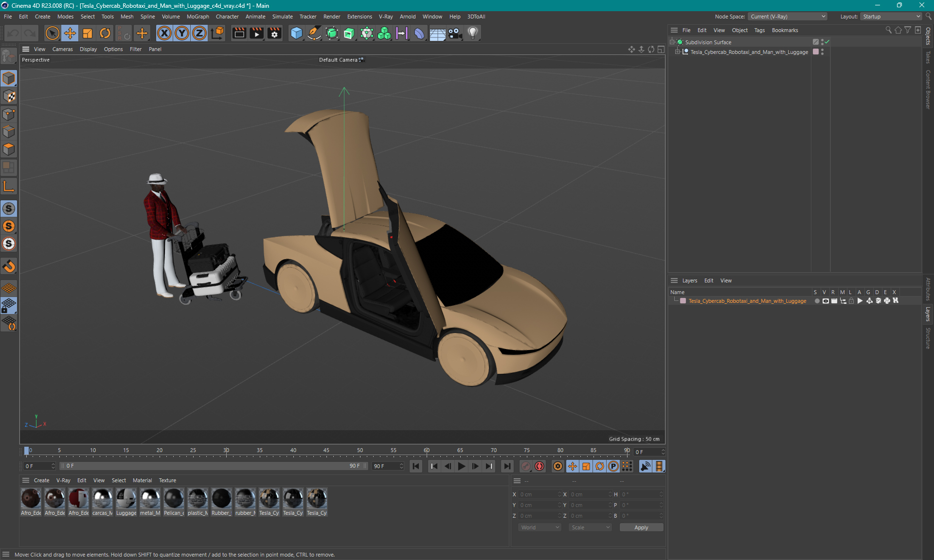
Task: Toggle Solo dot for Tesla_Cybercab layer
Action: (817, 301)
